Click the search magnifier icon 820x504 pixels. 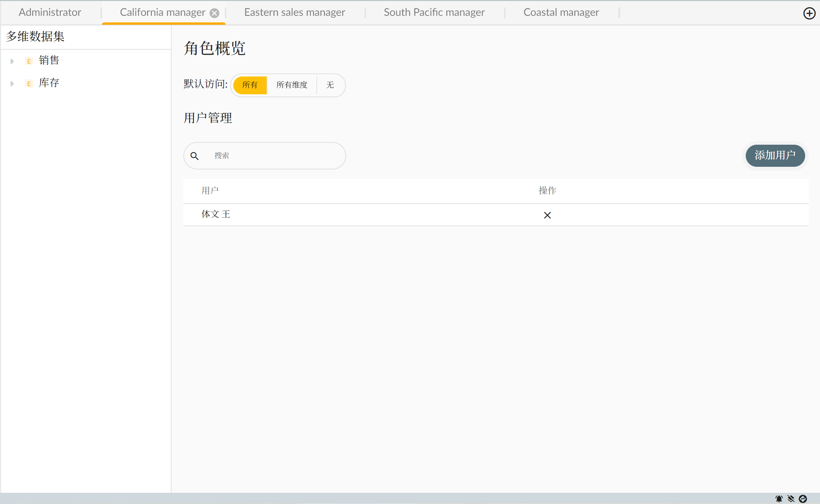point(194,156)
